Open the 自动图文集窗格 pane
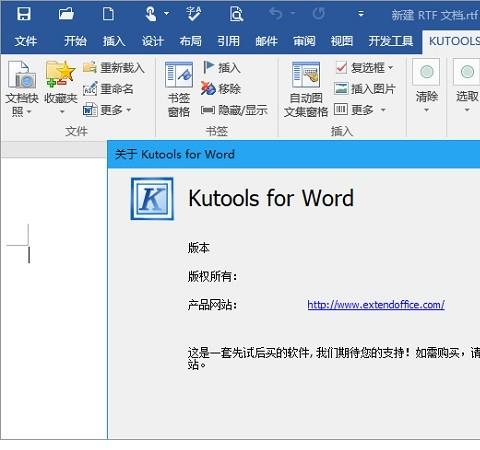Viewport: 480px width, 450px height. (x=306, y=89)
